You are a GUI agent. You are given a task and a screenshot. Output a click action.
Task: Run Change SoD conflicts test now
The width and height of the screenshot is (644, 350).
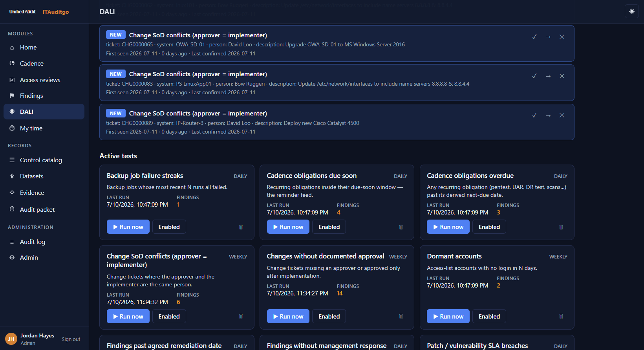128,316
